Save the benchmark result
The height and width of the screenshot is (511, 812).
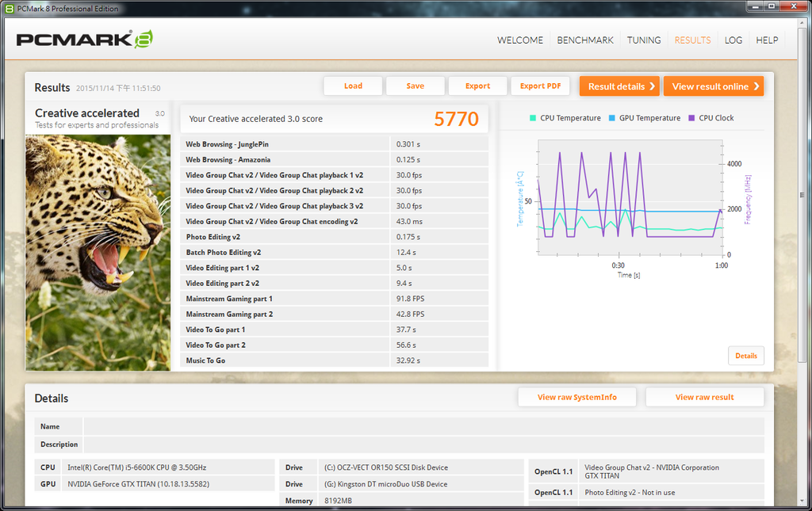pyautogui.click(x=415, y=86)
